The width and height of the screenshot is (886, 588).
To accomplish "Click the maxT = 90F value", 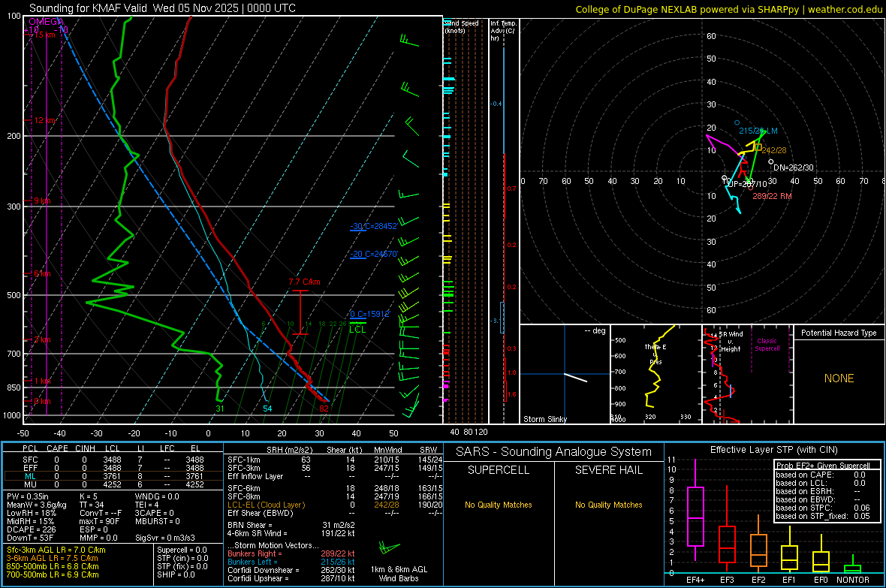I will 99,521.
